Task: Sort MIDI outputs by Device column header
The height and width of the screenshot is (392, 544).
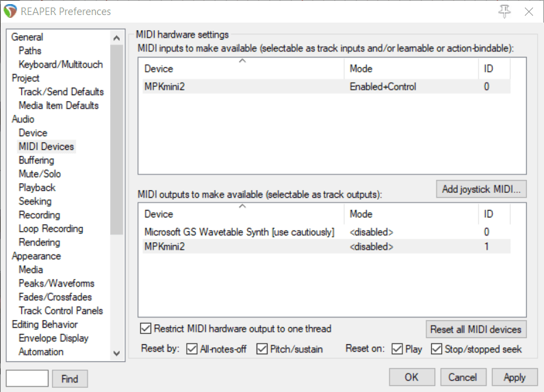Action: (x=242, y=214)
